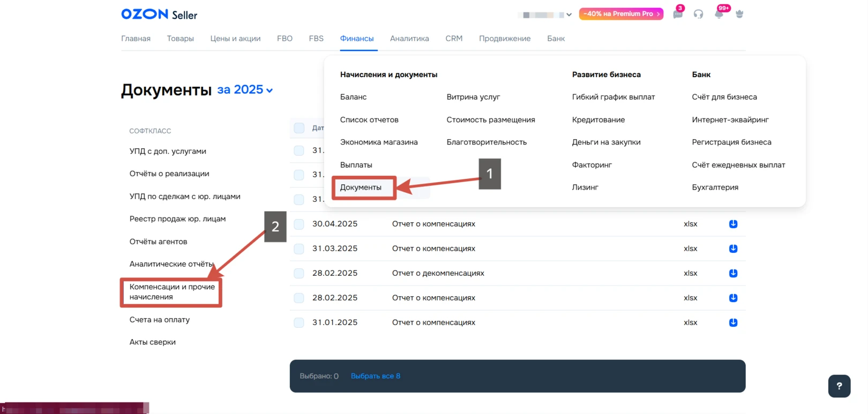
Task: Toggle the select-all checkbox in table header
Action: (x=299, y=128)
